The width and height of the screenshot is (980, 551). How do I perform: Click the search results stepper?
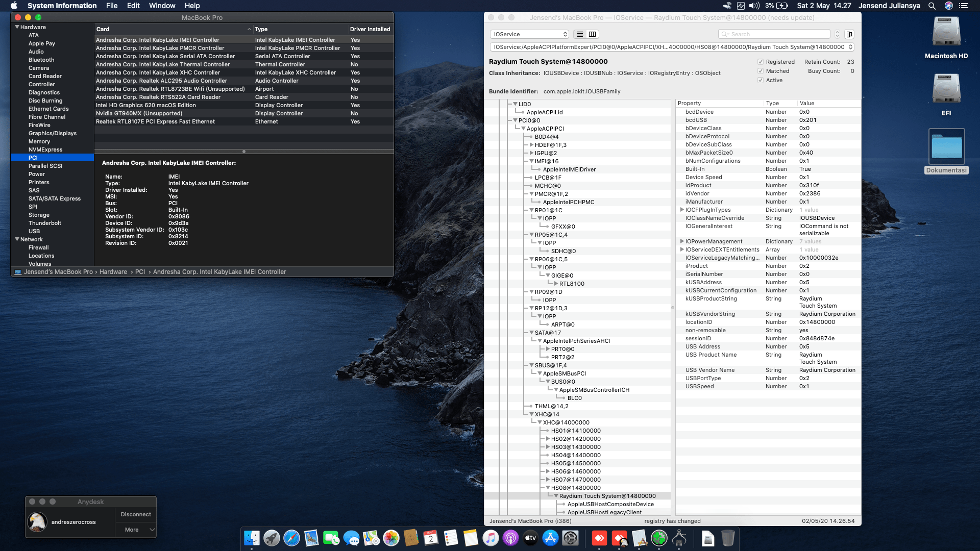(837, 34)
